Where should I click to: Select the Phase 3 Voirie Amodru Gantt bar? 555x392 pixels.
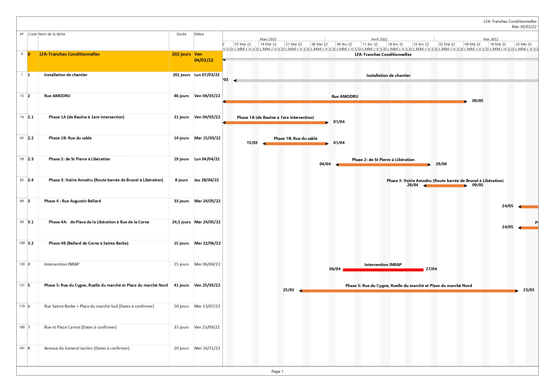(445, 186)
